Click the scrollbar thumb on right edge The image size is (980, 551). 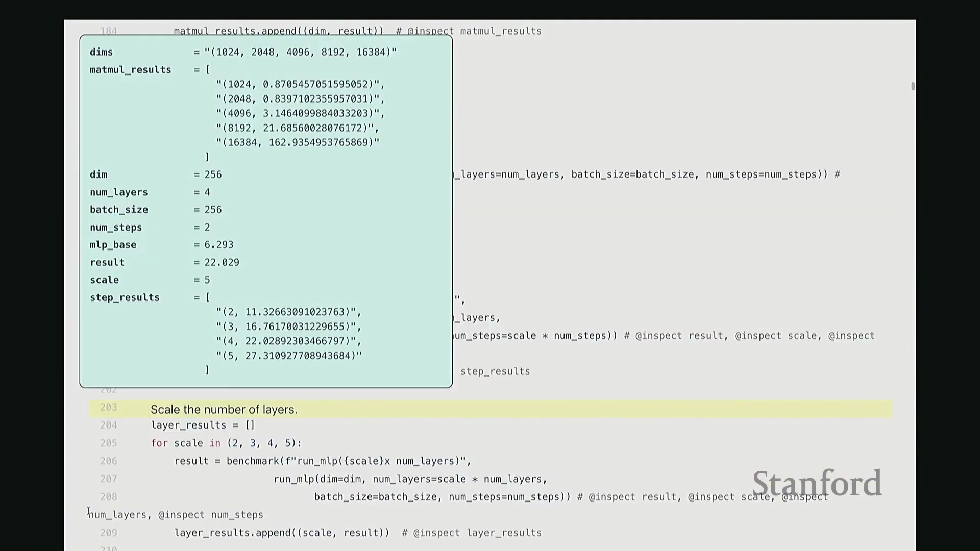point(913,86)
